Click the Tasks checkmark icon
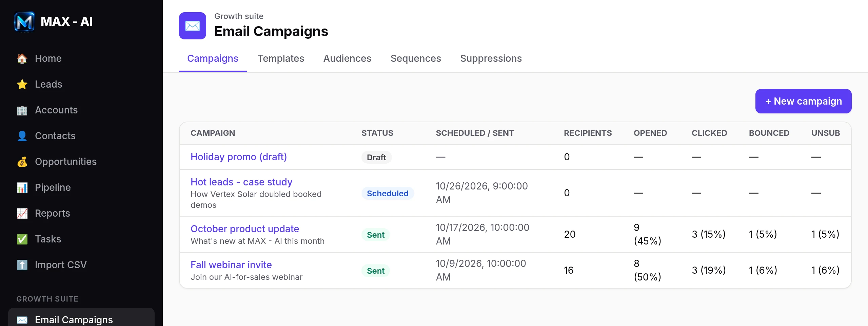This screenshot has width=868, height=326. (x=22, y=239)
